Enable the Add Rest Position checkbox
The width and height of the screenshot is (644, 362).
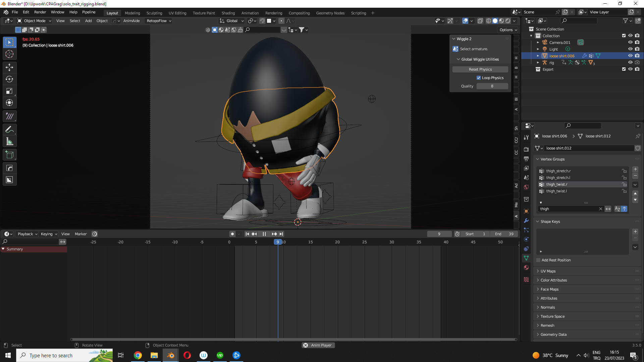pyautogui.click(x=539, y=260)
